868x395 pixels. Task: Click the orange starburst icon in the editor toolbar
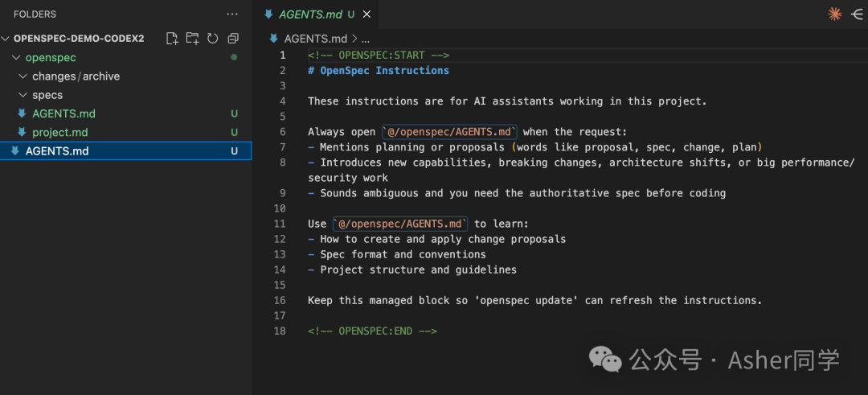point(835,14)
